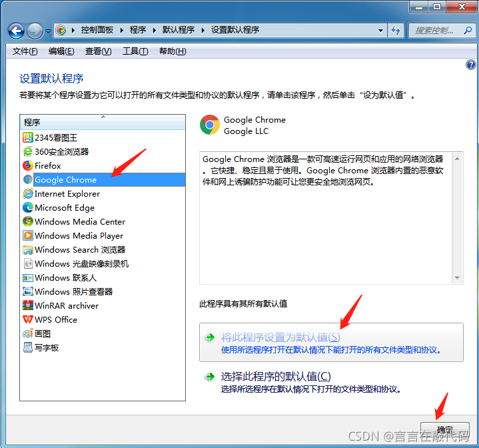Open the 帮助(H) menu

173,51
